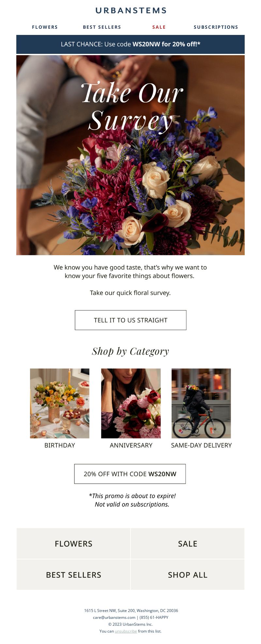The image size is (261, 644).
Task: Click the Last Chance WS20NW promo banner
Action: [x=130, y=44]
